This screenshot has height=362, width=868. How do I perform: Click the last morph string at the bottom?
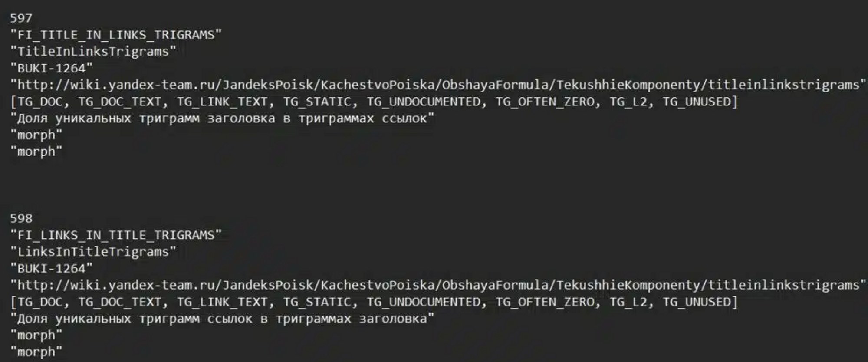36,352
